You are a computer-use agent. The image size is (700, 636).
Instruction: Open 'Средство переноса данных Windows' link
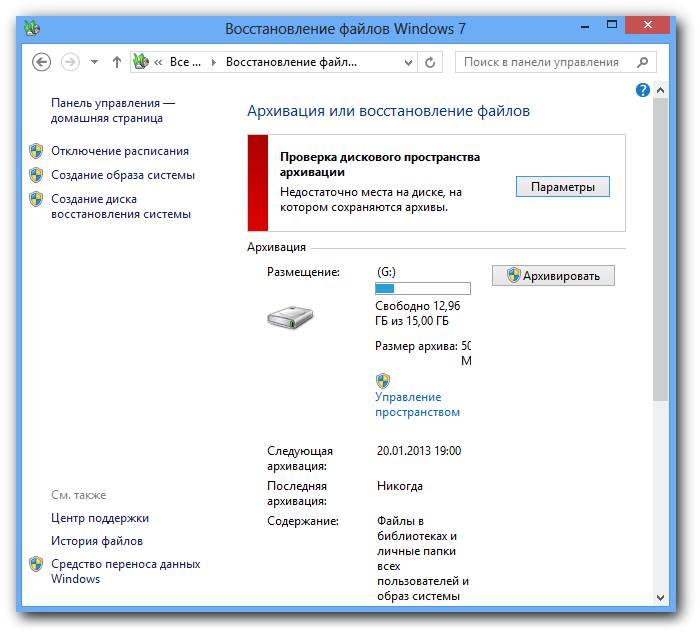(125, 571)
